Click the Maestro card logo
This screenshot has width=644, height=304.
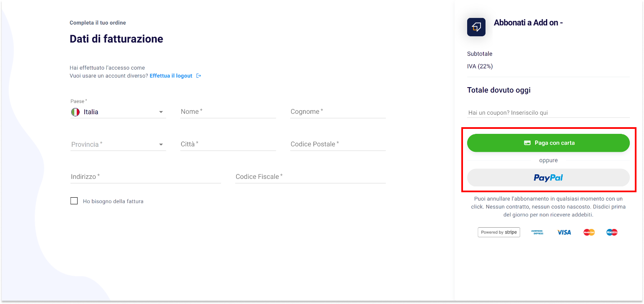pos(611,232)
